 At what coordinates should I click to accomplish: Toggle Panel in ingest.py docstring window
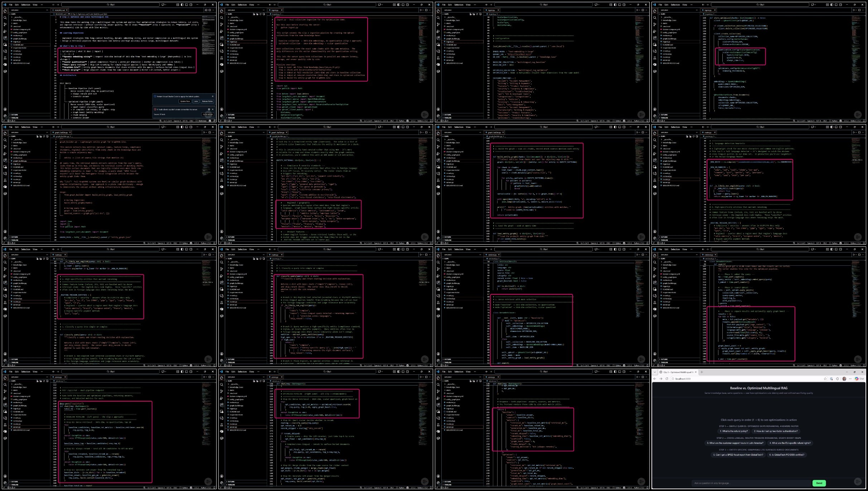(x=403, y=5)
